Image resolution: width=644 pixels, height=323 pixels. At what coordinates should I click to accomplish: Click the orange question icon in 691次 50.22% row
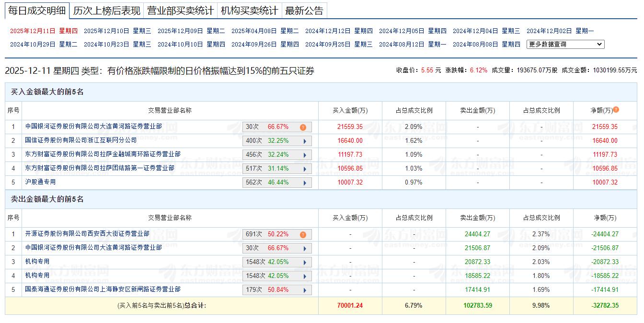pyautogui.click(x=303, y=235)
